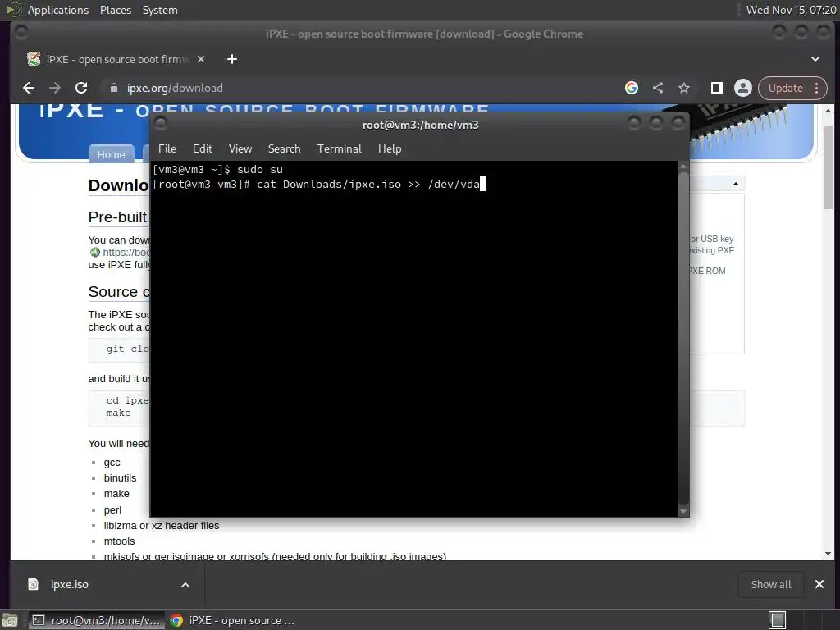Open the terminal Search menu
The width and height of the screenshot is (840, 630).
point(284,149)
